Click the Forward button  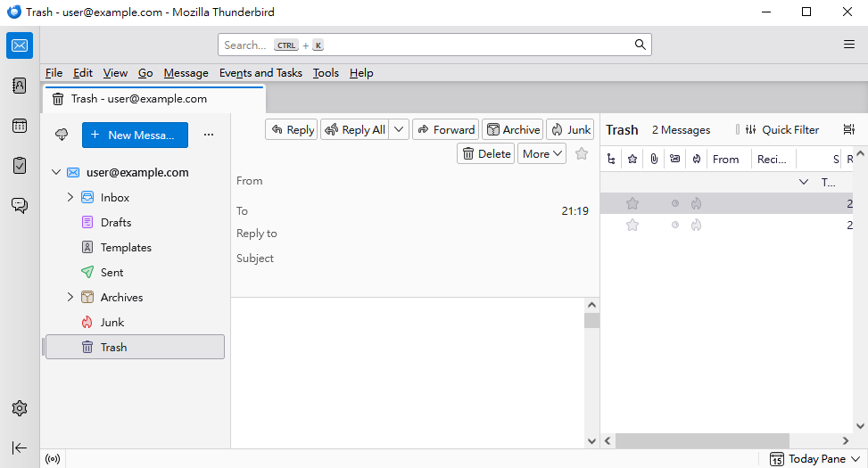click(x=446, y=129)
